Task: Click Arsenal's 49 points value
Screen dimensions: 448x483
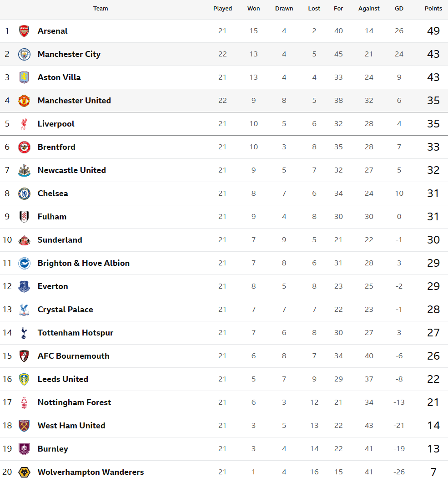Action: [x=433, y=31]
